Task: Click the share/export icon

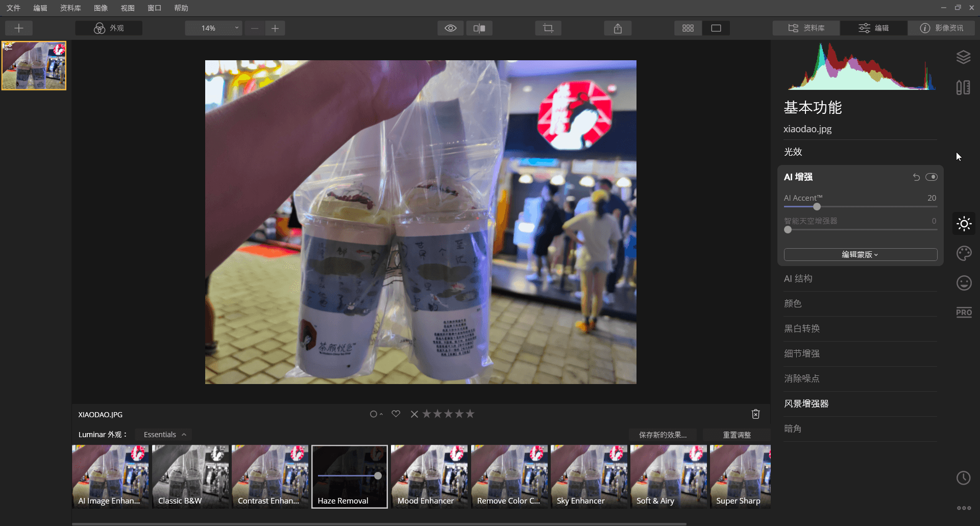Action: pos(618,28)
